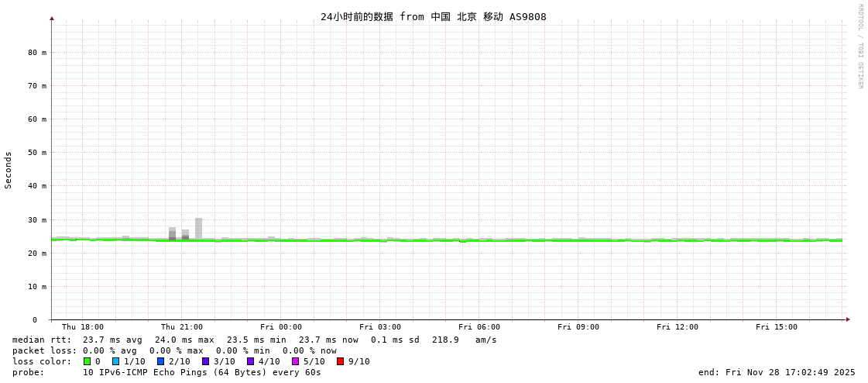868x383 pixels.
Task: Click the 70 m y-axis label
Action: [x=37, y=86]
